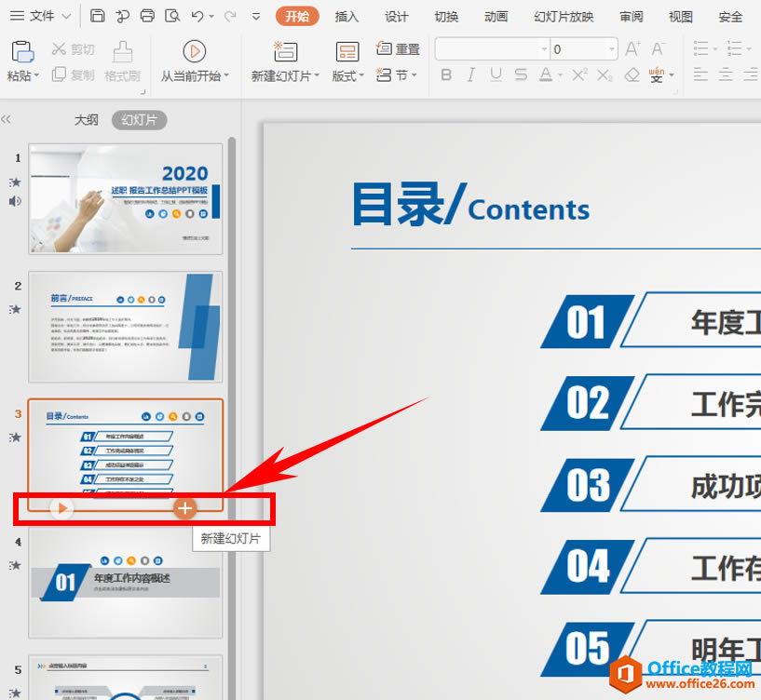Switch panel to 大纲 (Outline) view

point(87,120)
